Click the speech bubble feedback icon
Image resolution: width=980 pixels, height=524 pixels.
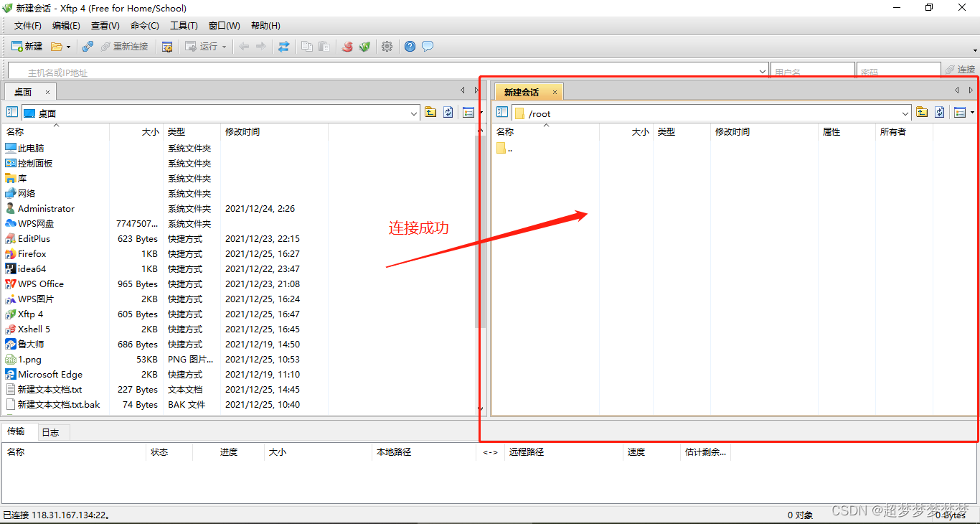[428, 47]
